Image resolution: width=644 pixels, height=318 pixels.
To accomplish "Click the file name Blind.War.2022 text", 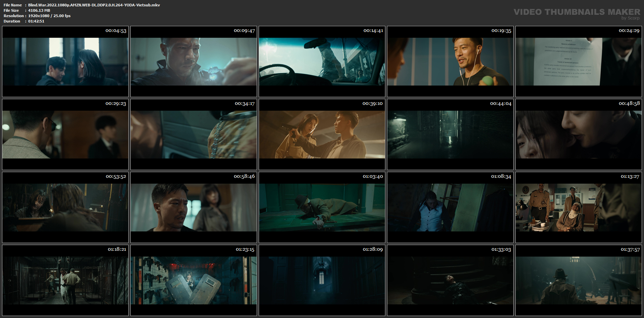I will [94, 5].
